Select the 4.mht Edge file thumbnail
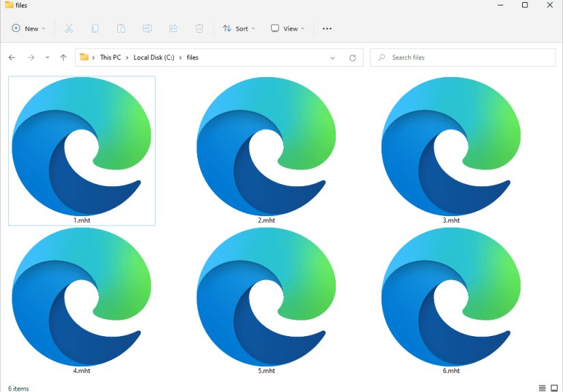This screenshot has width=563, height=392. [x=82, y=297]
